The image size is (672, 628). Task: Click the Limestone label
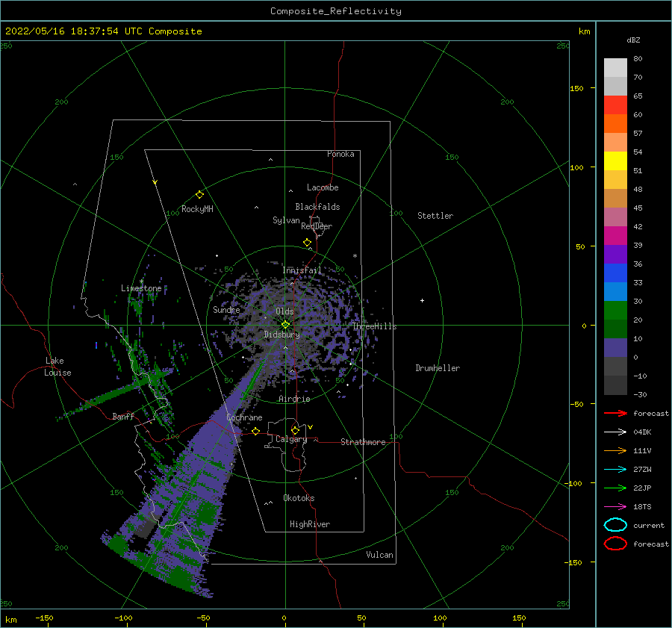click(141, 288)
